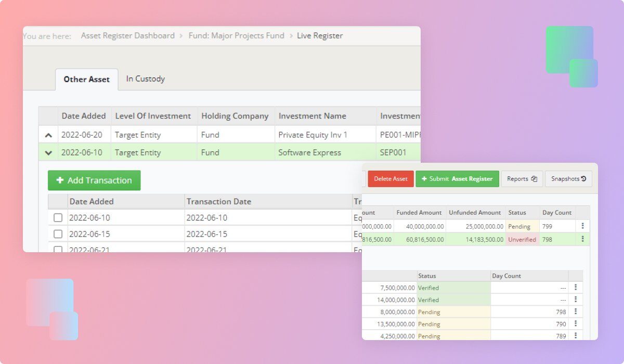Check the 2022-06-10 transaction checkbox

58,217
